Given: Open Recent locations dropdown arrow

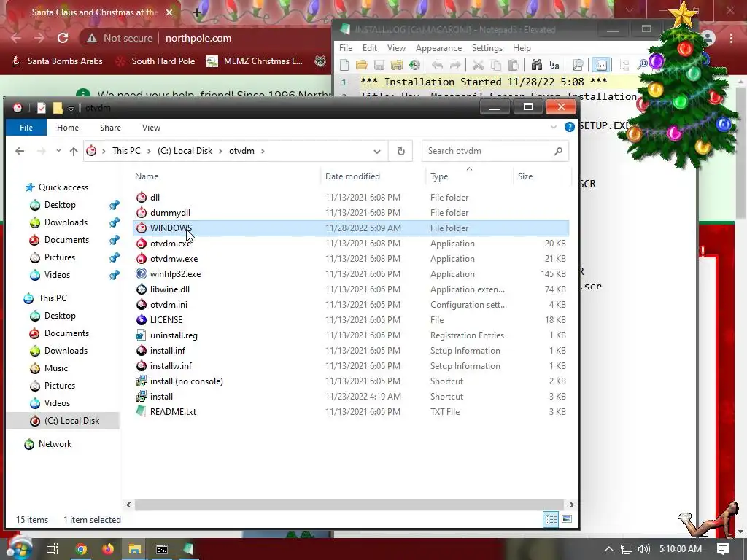Looking at the screenshot, I should (x=58, y=150).
